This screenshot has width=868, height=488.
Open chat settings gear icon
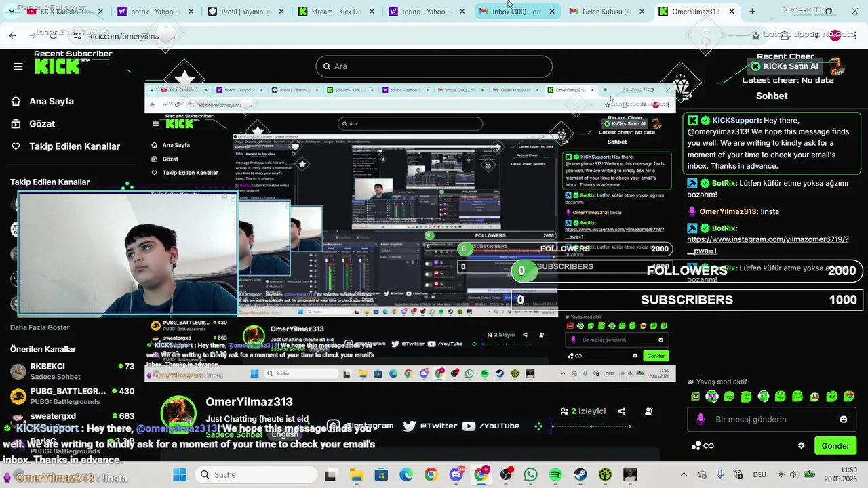[801, 446]
